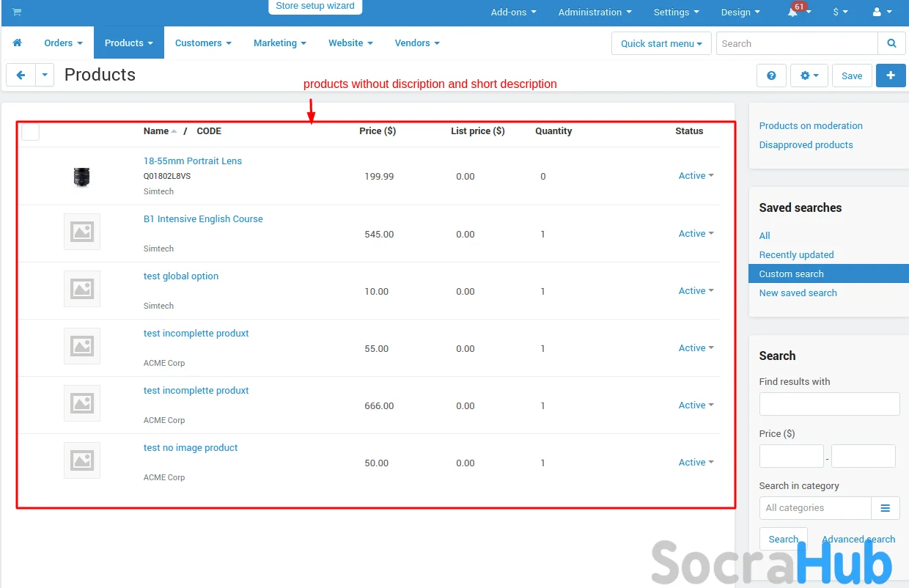Screen dimensions: 909x588
Task: Open the Add-ons menu
Action: click(513, 12)
